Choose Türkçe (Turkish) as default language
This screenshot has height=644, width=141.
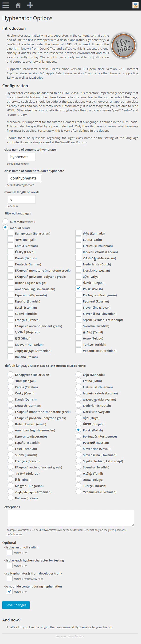coord(78,486)
